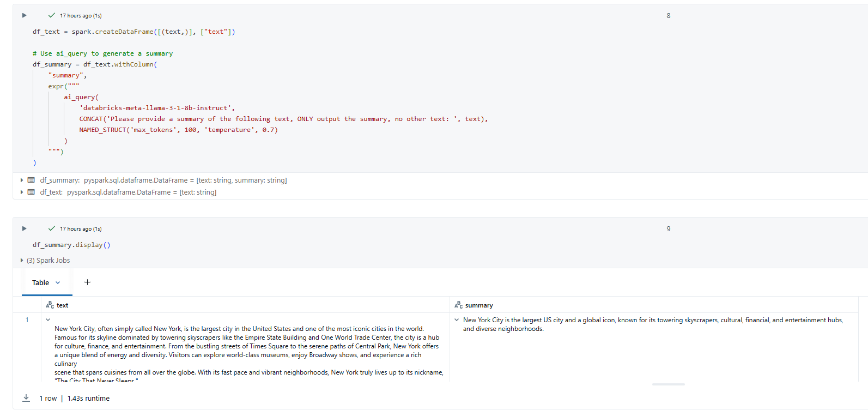This screenshot has width=868, height=416.
Task: Click the df_summary DataFrame table icon
Action: click(x=32, y=180)
